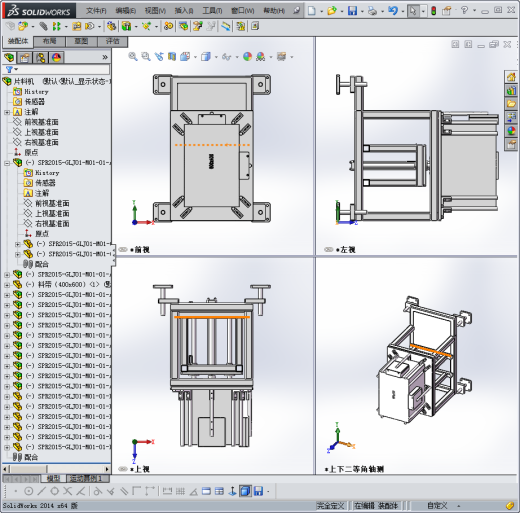The height and width of the screenshot is (513, 520).
Task: Open the ConfigurationManager tab icon
Action: click(41, 58)
